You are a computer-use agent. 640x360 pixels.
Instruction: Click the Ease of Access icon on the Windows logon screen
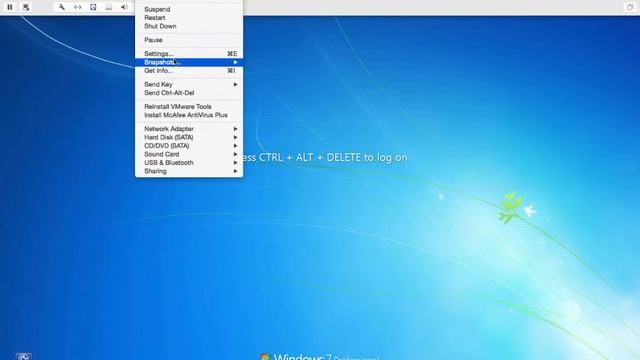coord(24,356)
